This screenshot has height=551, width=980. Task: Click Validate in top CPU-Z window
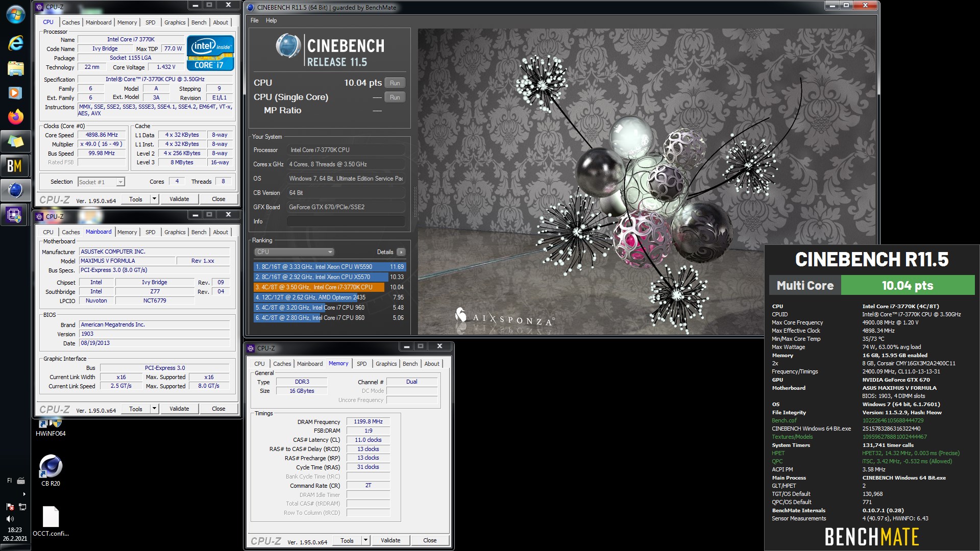pos(179,199)
